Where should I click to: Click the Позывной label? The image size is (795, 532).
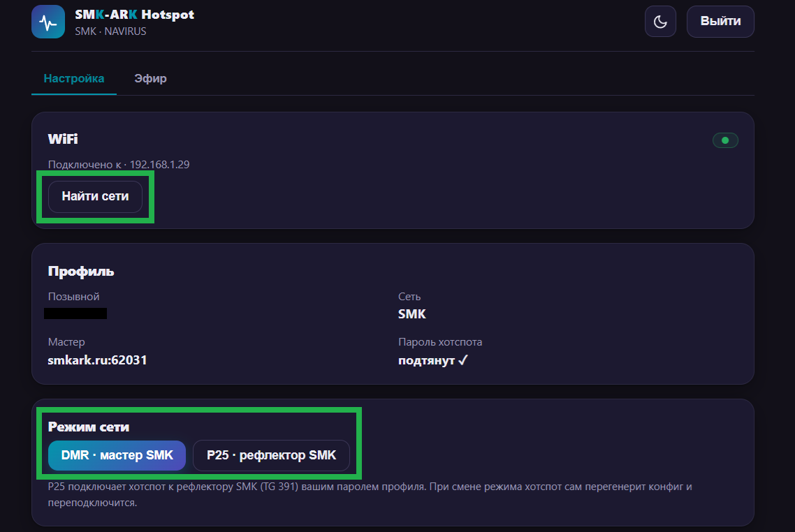(x=73, y=297)
